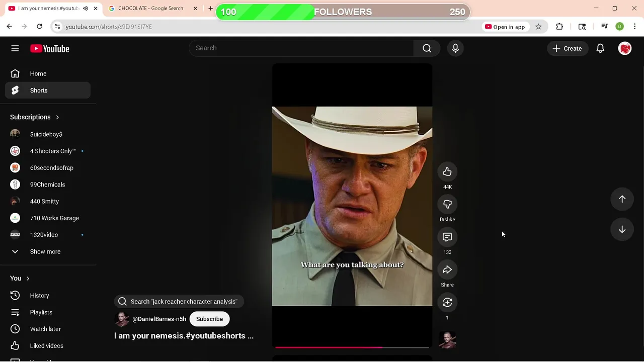Open the notifications bell
644x362 pixels.
point(600,48)
